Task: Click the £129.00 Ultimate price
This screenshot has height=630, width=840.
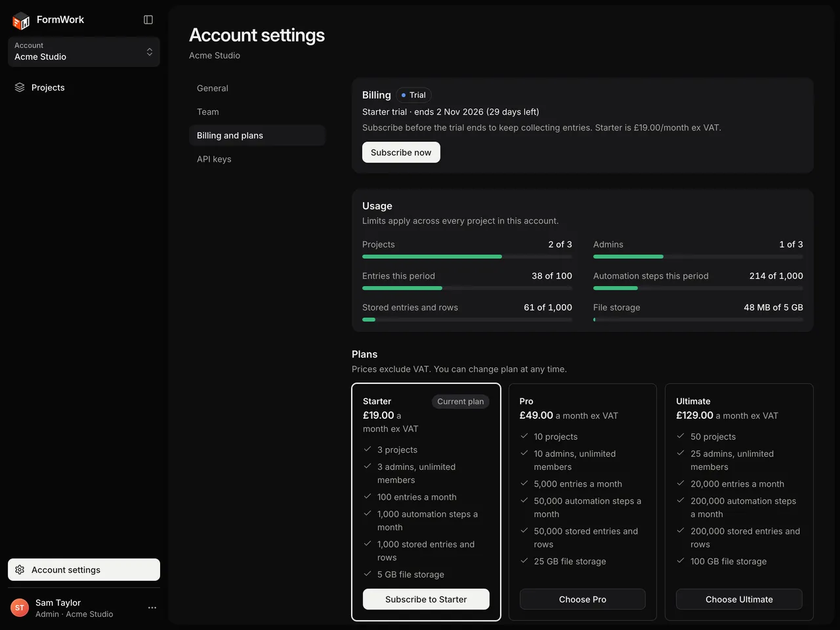Action: [694, 415]
